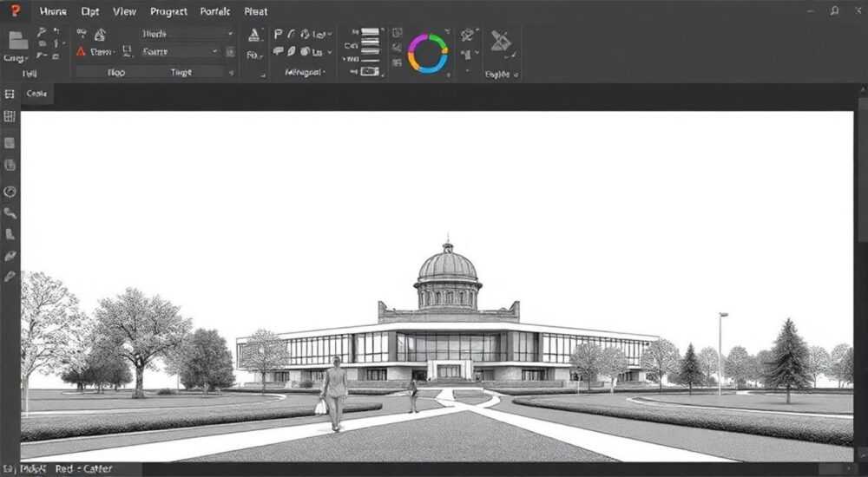Image resolution: width=868 pixels, height=477 pixels.
Task: Click the red triangle warning icon
Action: click(x=81, y=51)
